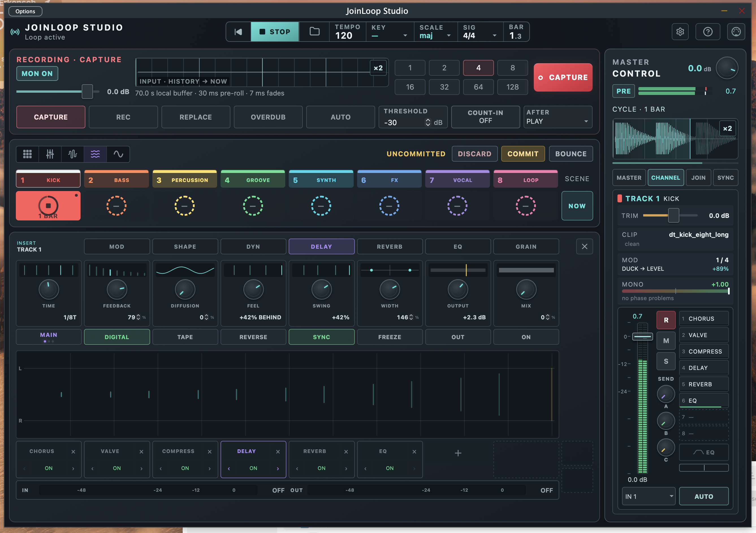Image resolution: width=756 pixels, height=533 pixels.
Task: Open the folder icon next to STOP
Action: (314, 32)
